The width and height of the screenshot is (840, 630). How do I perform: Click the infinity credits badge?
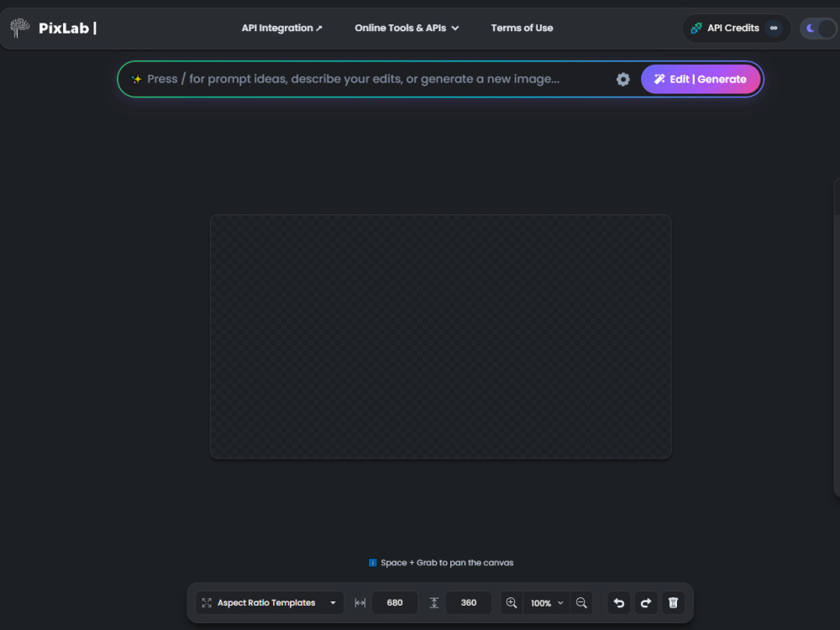tap(774, 28)
